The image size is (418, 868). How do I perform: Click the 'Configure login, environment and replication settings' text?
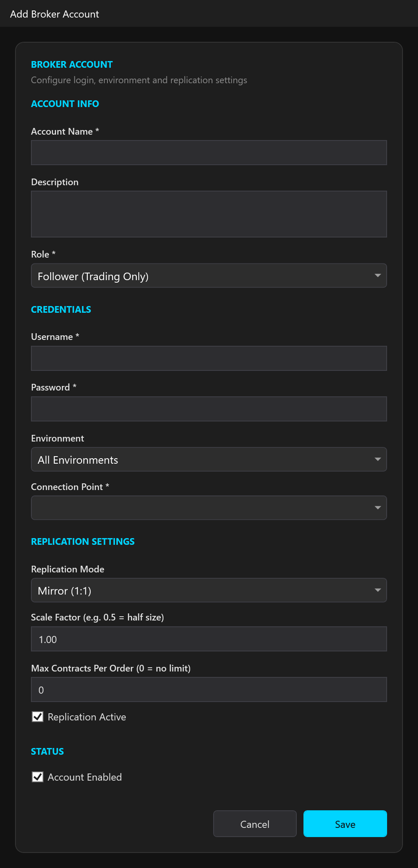coord(139,80)
